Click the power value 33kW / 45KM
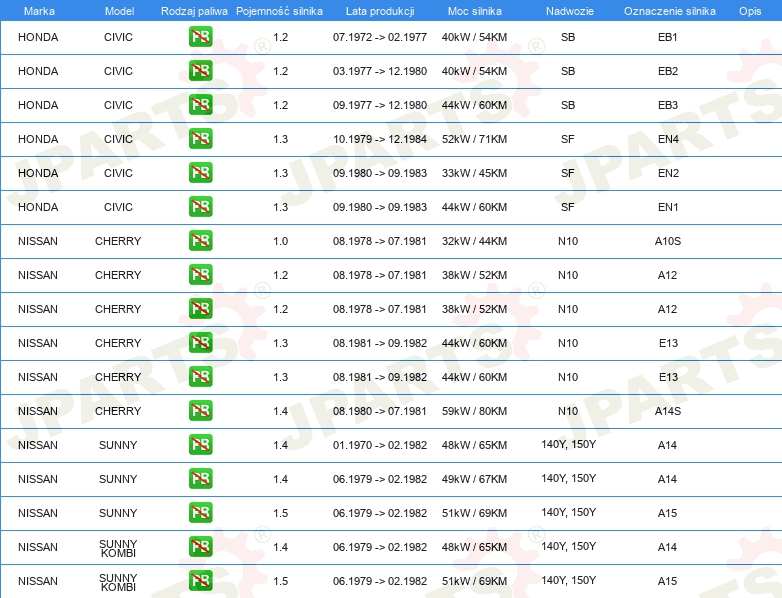The height and width of the screenshot is (598, 782). 474,173
